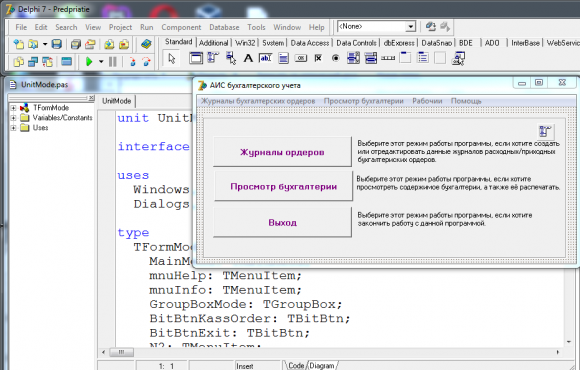580x370 pixels.
Task: Click the View Form toolbar icon
Action: [33, 61]
